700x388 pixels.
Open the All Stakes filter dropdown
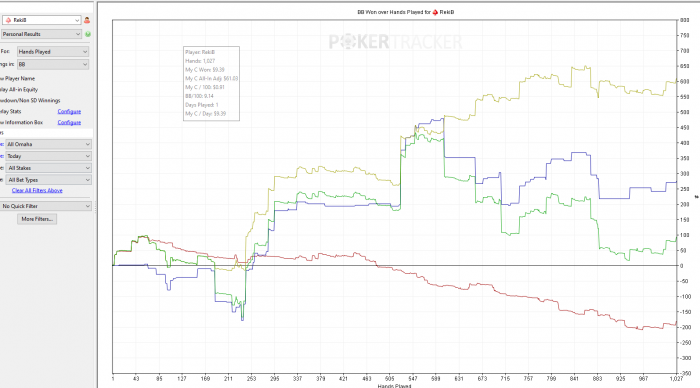coord(48,168)
